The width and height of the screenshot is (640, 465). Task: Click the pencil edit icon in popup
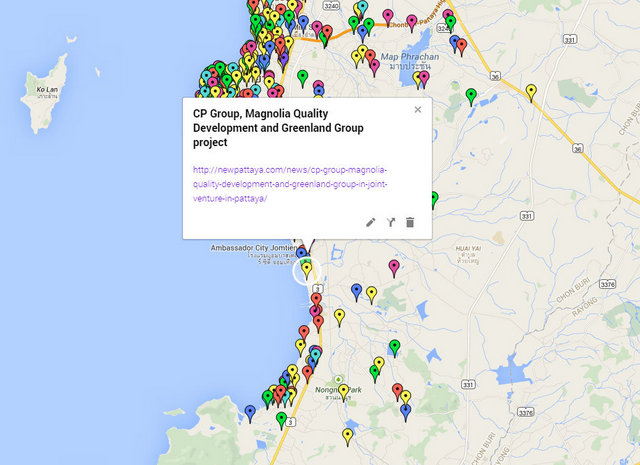click(x=370, y=222)
